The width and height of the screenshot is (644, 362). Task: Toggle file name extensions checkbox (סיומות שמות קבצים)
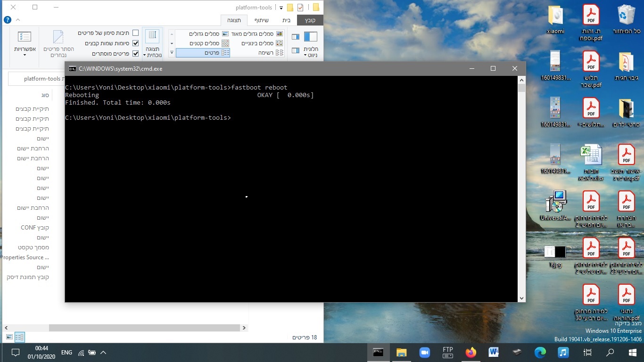(x=136, y=43)
